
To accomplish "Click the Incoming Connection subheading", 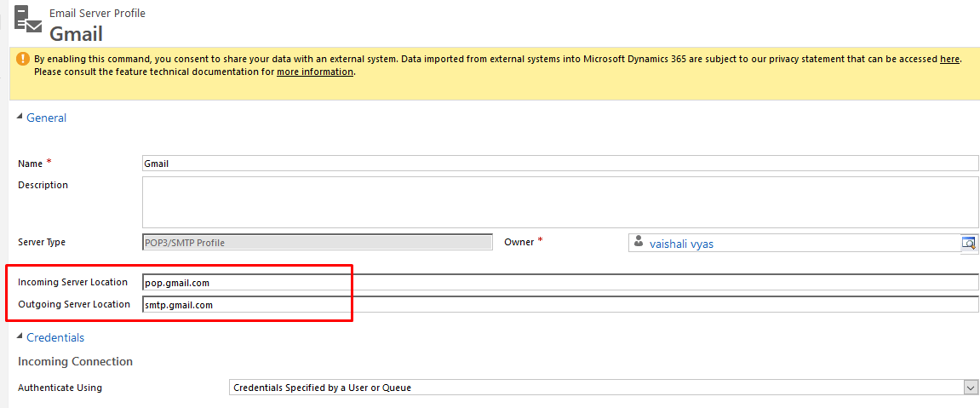I will click(75, 361).
